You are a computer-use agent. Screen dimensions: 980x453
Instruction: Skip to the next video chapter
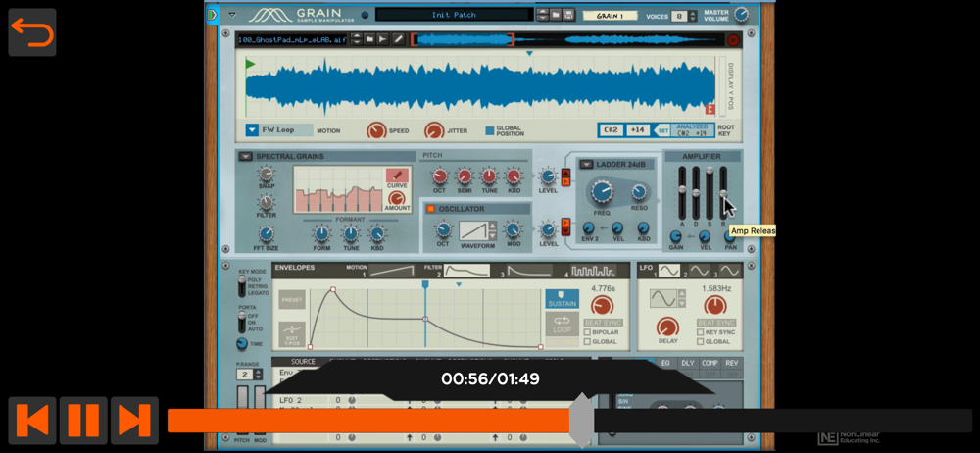coord(134,420)
